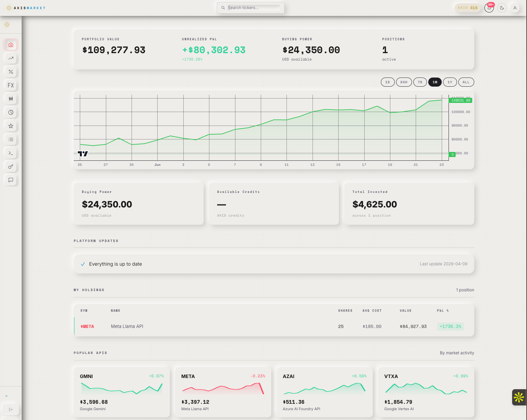Open notifications bell with 99+ badge

click(489, 8)
